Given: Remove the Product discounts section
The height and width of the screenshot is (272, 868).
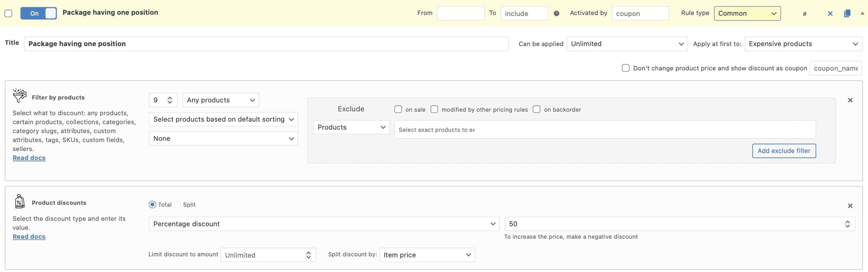Looking at the screenshot, I should click(x=850, y=206).
